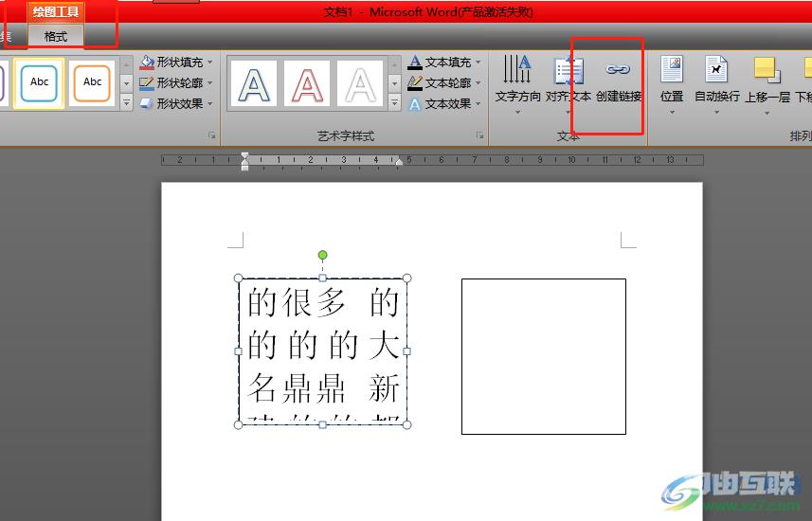Image resolution: width=812 pixels, height=521 pixels.
Task: Expand the WordArt styles gallery more button
Action: [394, 102]
